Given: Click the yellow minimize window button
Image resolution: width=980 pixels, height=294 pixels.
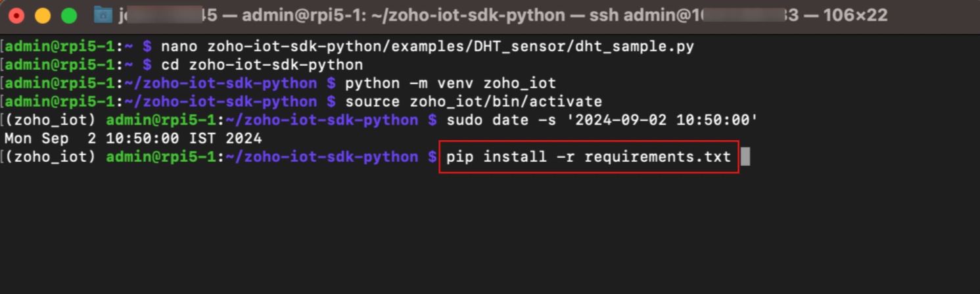Looking at the screenshot, I should click(x=43, y=16).
